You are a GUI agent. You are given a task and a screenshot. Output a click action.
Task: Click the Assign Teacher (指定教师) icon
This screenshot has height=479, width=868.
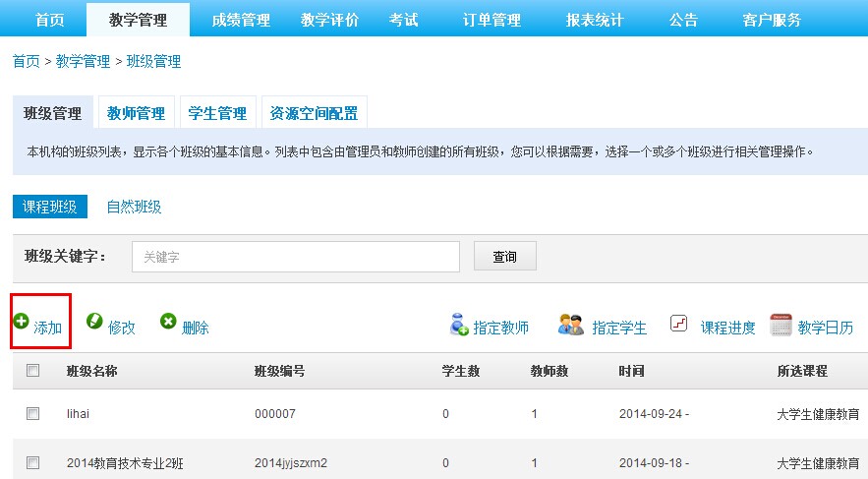tap(458, 324)
